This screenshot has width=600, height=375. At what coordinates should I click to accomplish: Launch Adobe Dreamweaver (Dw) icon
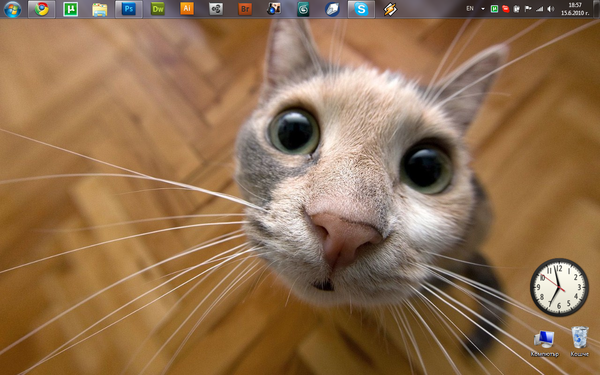[x=158, y=9]
